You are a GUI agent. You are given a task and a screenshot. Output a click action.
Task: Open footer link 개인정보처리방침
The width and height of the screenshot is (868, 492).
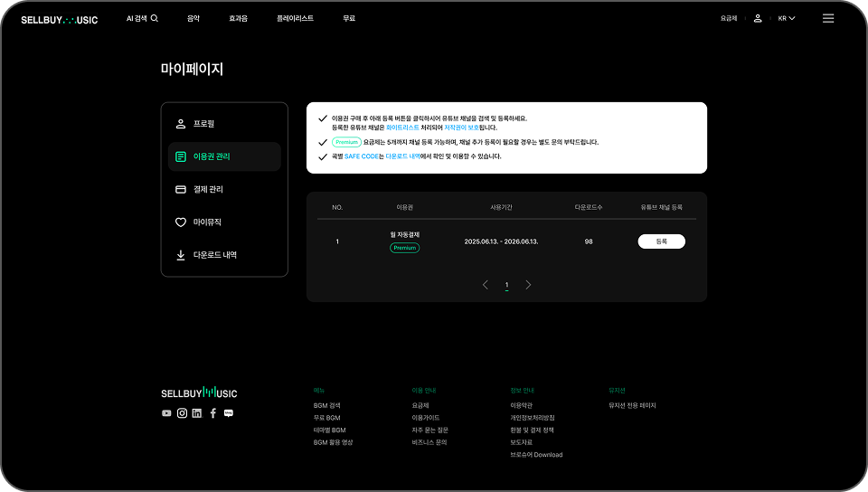532,418
